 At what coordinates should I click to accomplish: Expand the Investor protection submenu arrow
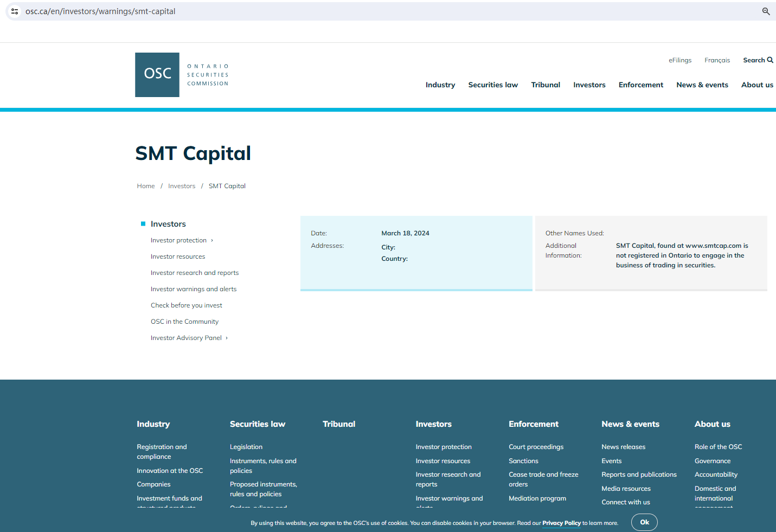tap(212, 240)
